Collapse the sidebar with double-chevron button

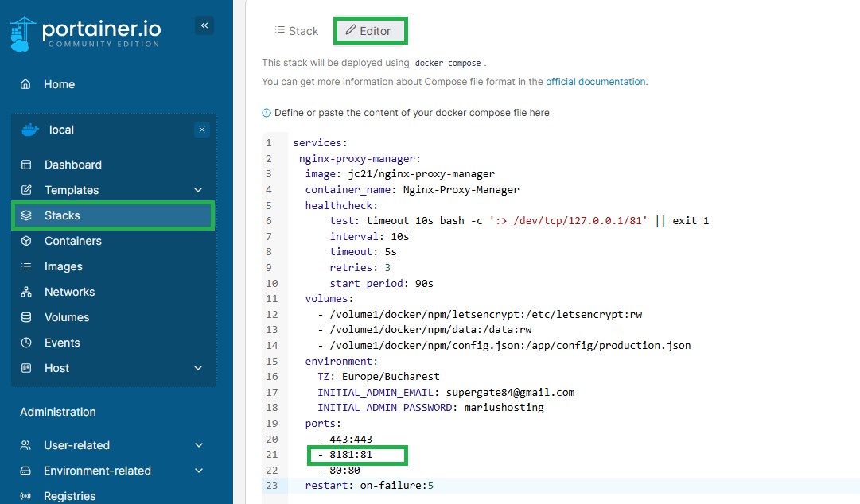(x=204, y=25)
